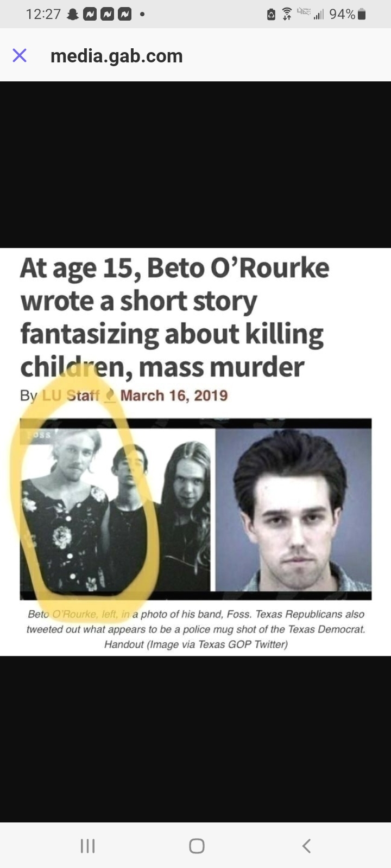The width and height of the screenshot is (391, 868).
Task: Open Android recent apps button
Action: click(x=87, y=846)
